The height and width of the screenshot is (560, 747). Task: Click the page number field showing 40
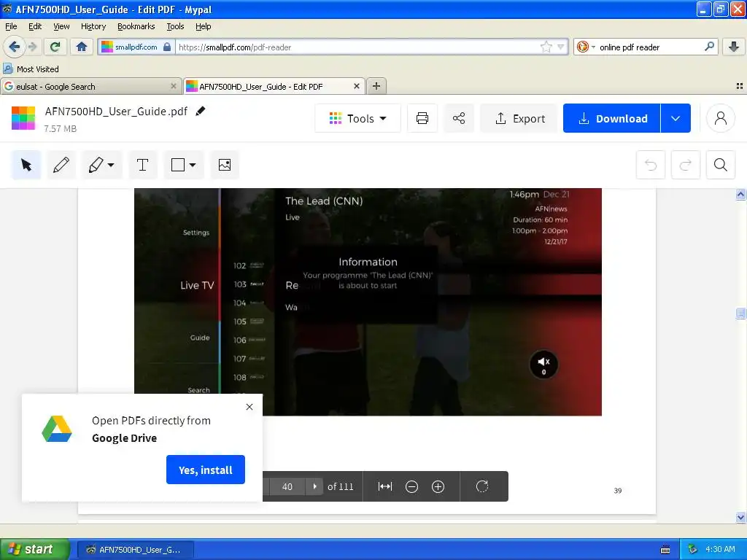[x=287, y=486]
